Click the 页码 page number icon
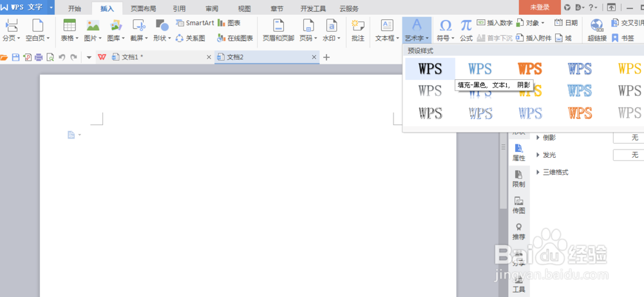The height and width of the screenshot is (297, 644). (x=308, y=26)
